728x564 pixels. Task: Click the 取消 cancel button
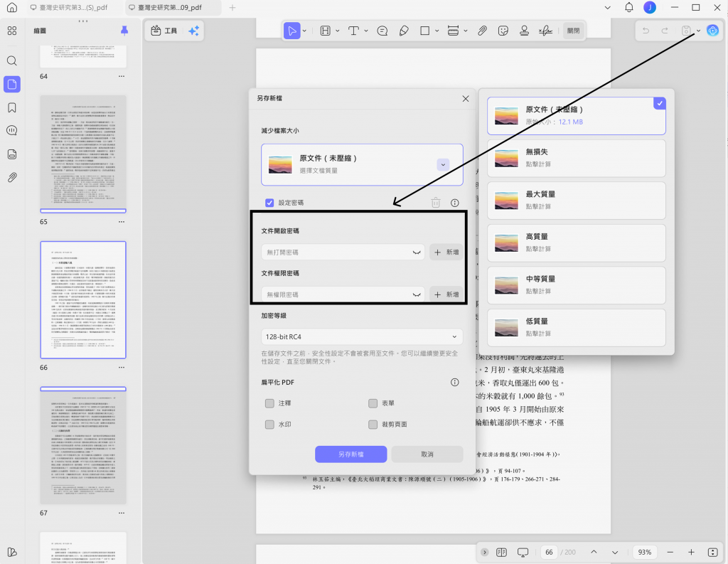click(427, 454)
